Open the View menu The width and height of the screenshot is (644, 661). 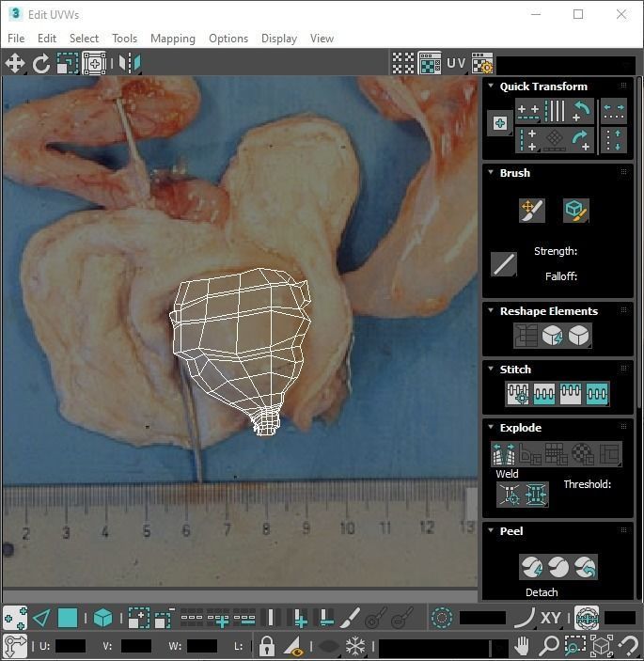click(x=322, y=39)
